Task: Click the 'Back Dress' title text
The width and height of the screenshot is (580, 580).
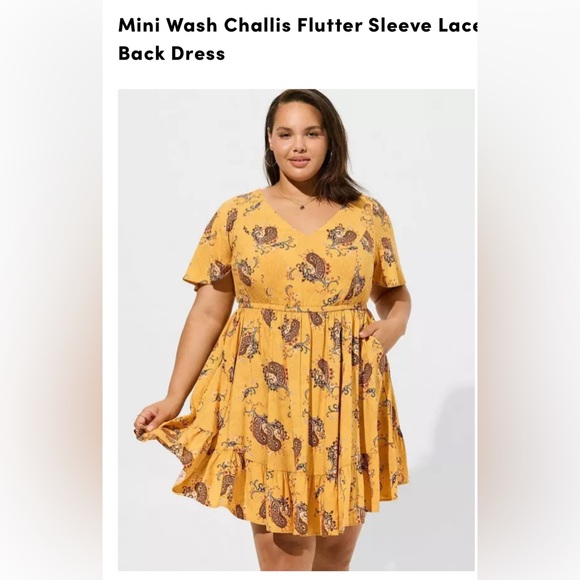Action: click(172, 53)
